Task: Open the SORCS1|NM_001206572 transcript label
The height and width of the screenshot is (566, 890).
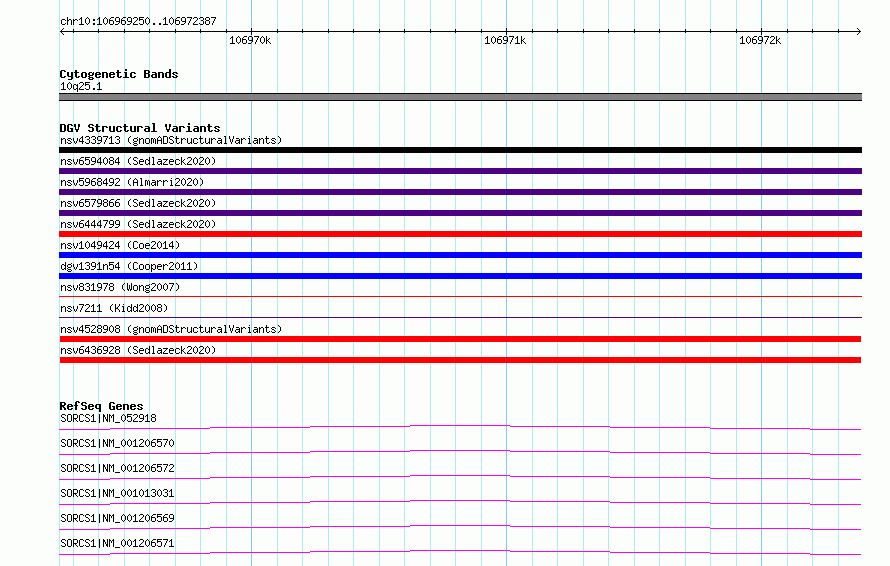Action: pyautogui.click(x=117, y=468)
